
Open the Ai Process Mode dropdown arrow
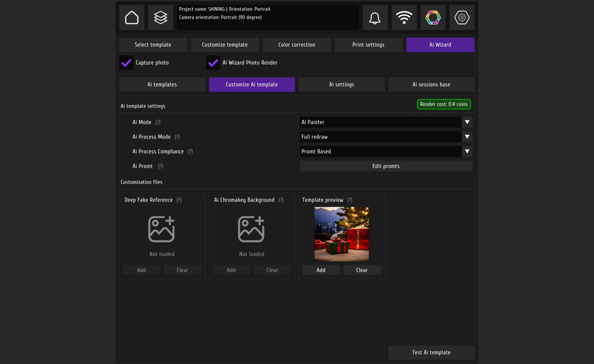coord(467,137)
